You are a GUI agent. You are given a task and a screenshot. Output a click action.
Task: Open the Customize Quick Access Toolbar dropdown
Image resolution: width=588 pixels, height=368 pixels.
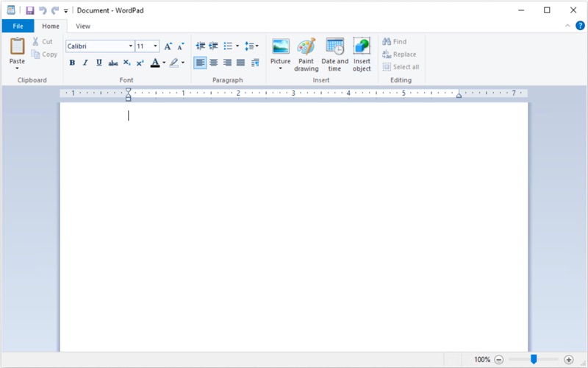[65, 11]
